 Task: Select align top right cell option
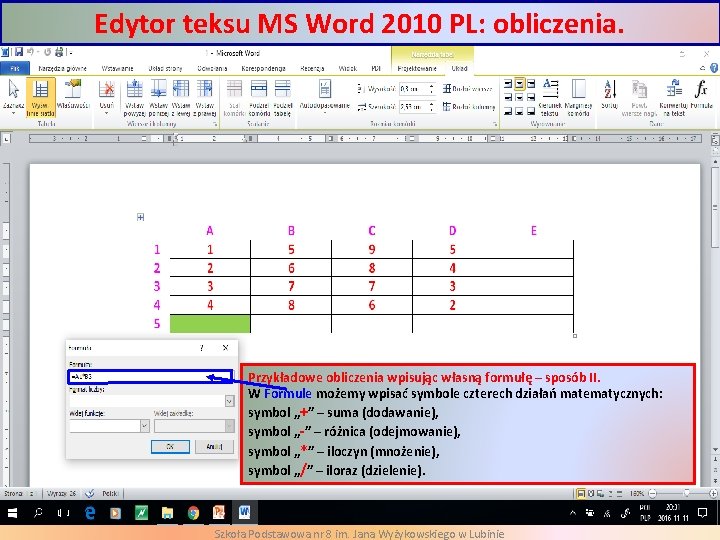[x=531, y=84]
